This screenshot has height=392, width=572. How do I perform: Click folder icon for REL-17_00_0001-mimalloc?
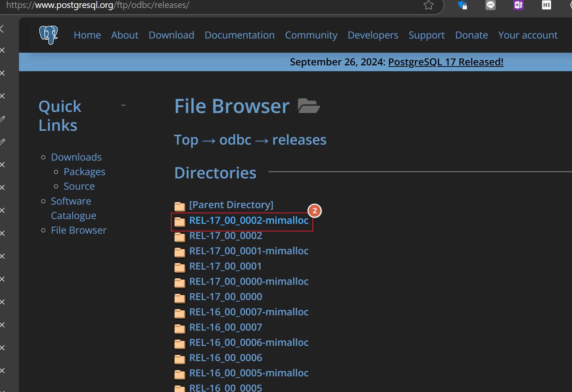coord(180,252)
